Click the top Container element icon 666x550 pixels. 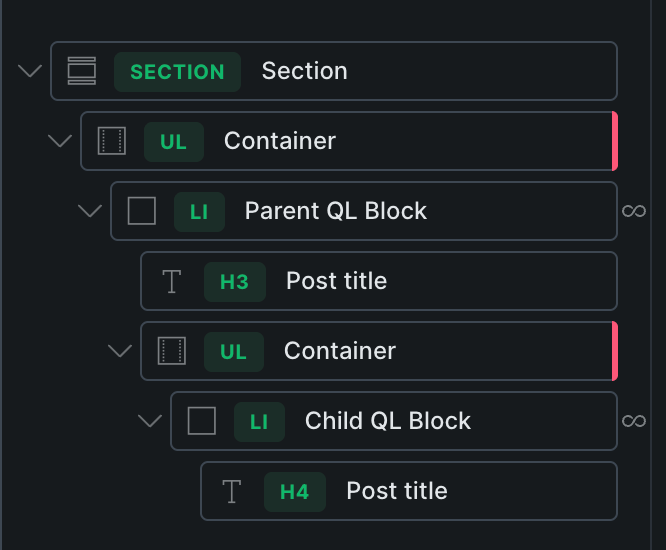pyautogui.click(x=112, y=141)
